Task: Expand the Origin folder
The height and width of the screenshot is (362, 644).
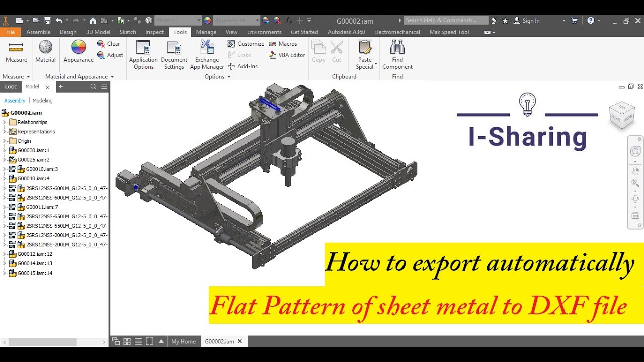Action: 5,141
